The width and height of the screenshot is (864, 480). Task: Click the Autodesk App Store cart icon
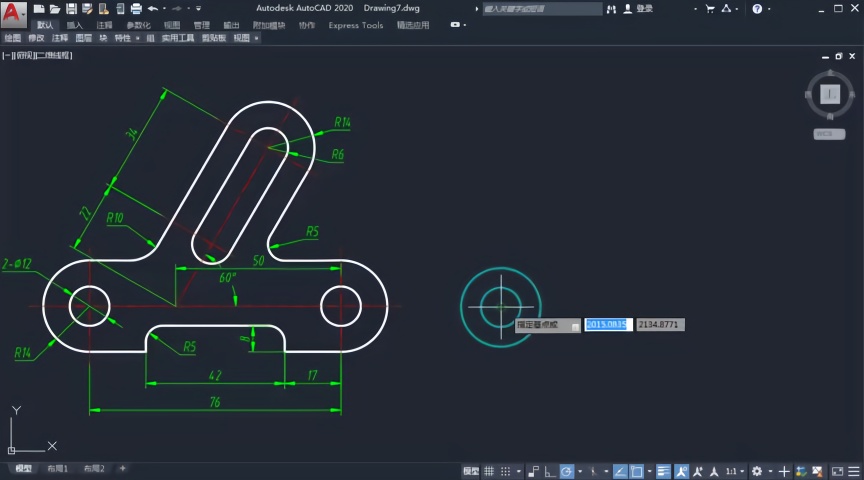(710, 9)
